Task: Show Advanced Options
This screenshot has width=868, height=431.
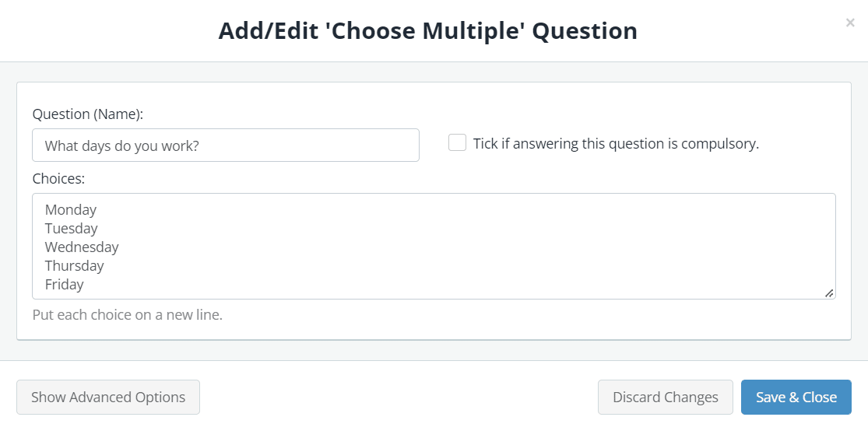Action: [108, 398]
